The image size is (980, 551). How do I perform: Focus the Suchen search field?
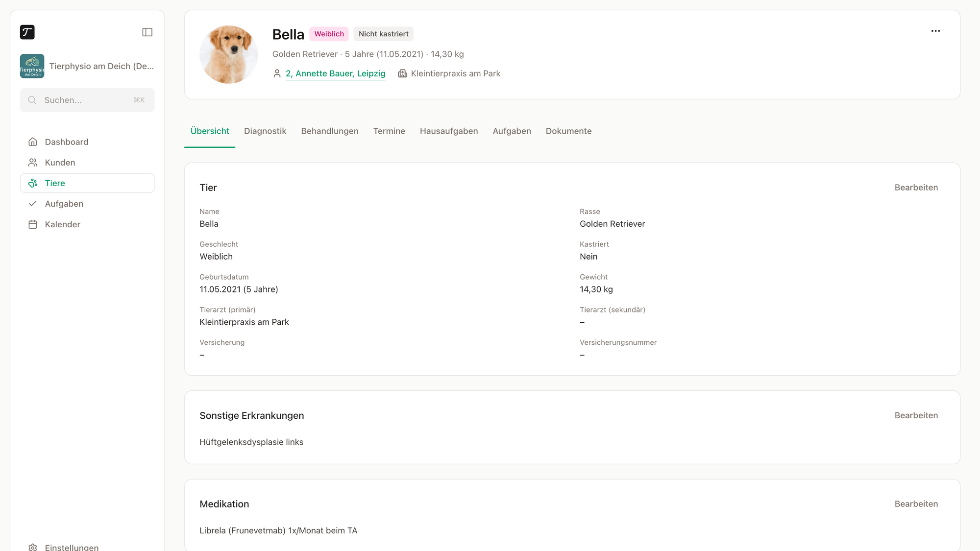tap(87, 100)
